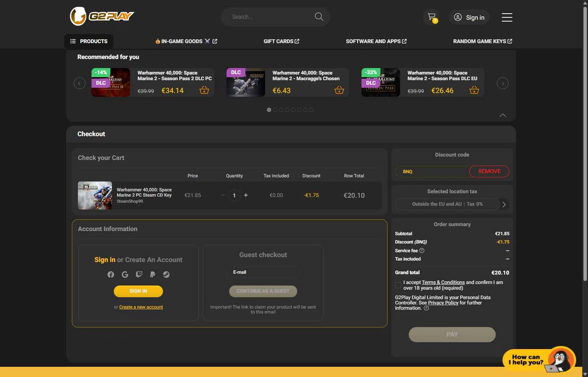Screen dimensions: 588x377
Task: Open Macragge's Chosen thumbnail
Action: click(246, 82)
